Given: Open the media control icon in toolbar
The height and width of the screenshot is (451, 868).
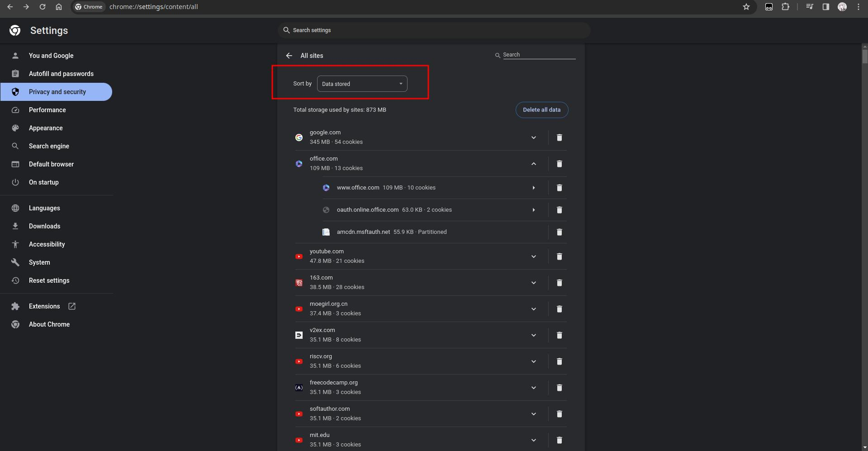Looking at the screenshot, I should point(810,7).
